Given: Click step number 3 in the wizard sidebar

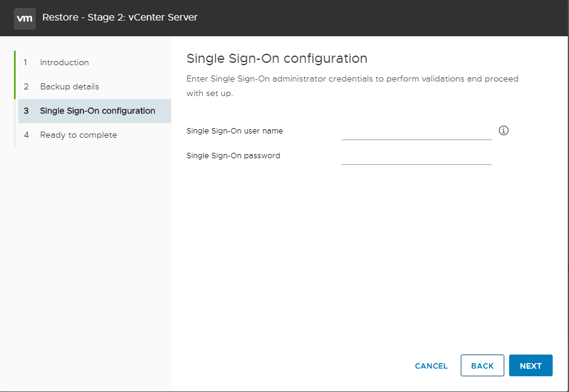Looking at the screenshot, I should 26,111.
